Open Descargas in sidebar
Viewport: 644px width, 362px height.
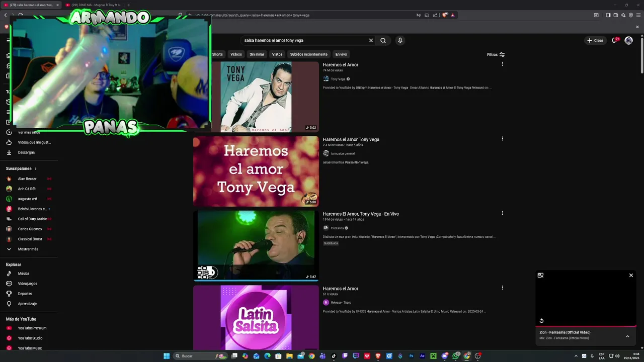click(x=26, y=152)
